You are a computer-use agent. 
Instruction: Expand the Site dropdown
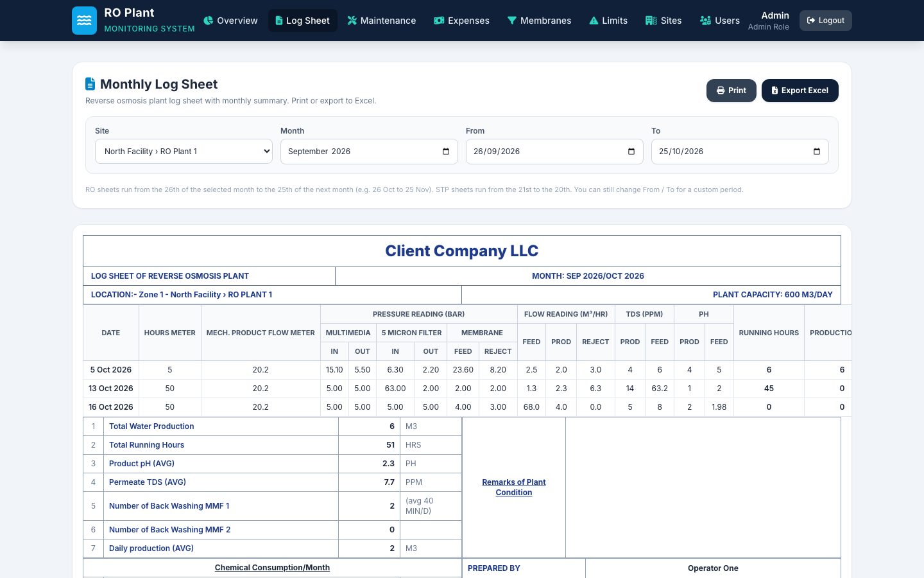[184, 152]
